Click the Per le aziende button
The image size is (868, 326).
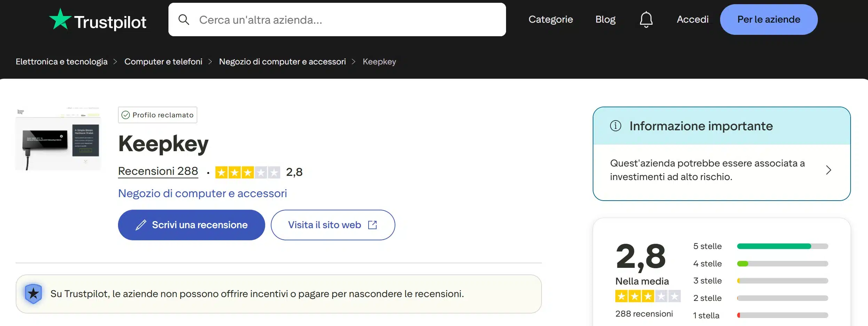[768, 20]
